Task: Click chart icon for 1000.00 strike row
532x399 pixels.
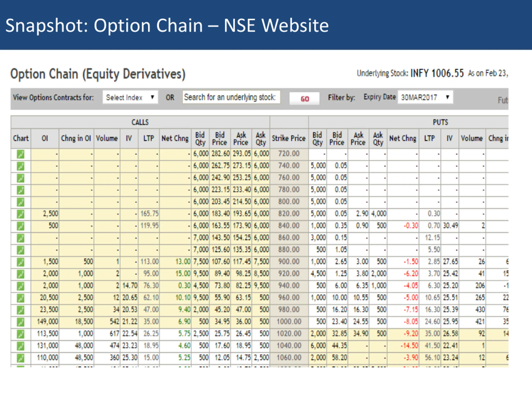Action: (x=20, y=322)
